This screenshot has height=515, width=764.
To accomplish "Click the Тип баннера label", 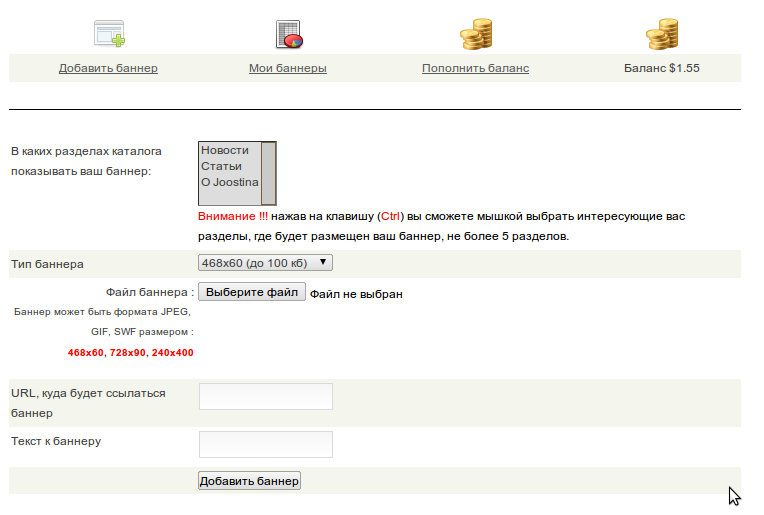I will [x=47, y=264].
